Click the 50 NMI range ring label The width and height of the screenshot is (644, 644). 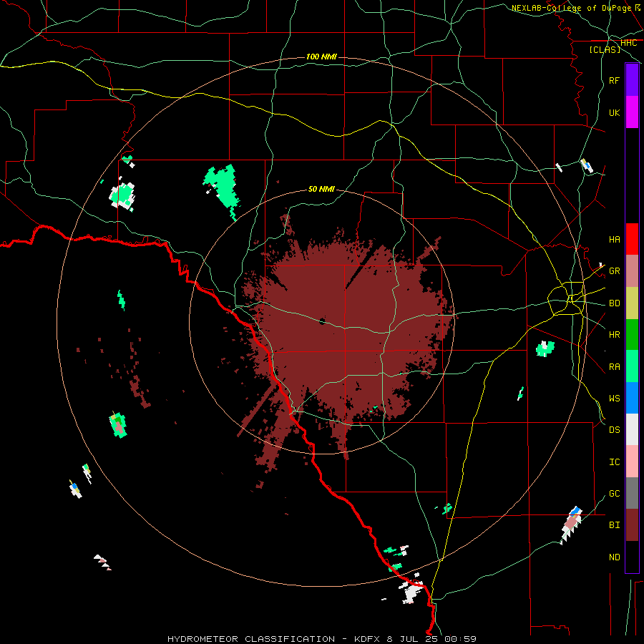coord(321,189)
